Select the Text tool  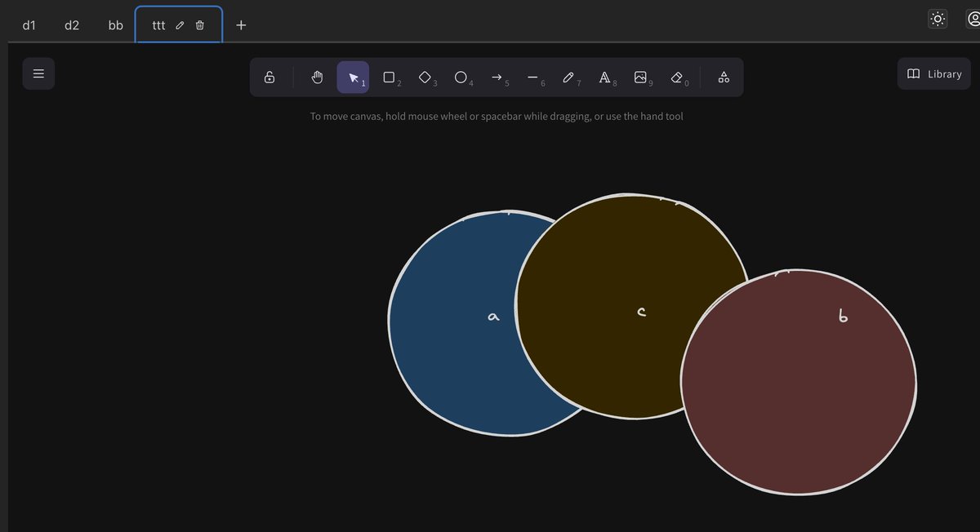click(605, 78)
